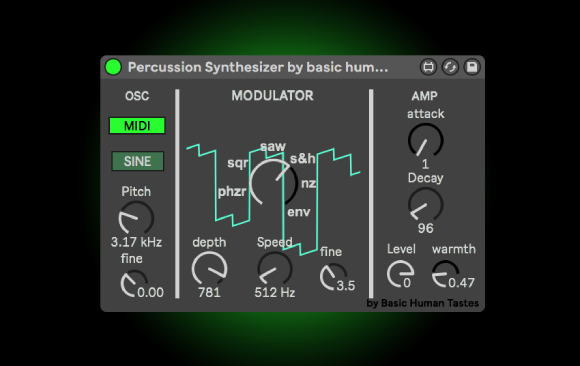Toggle the MIDI button in OSC

[137, 126]
